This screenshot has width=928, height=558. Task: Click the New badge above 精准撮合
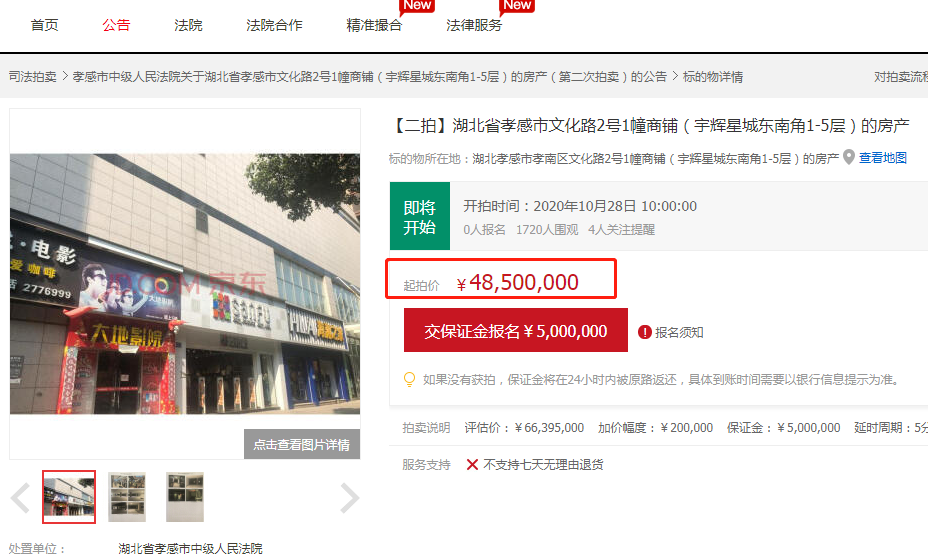tap(417, 5)
